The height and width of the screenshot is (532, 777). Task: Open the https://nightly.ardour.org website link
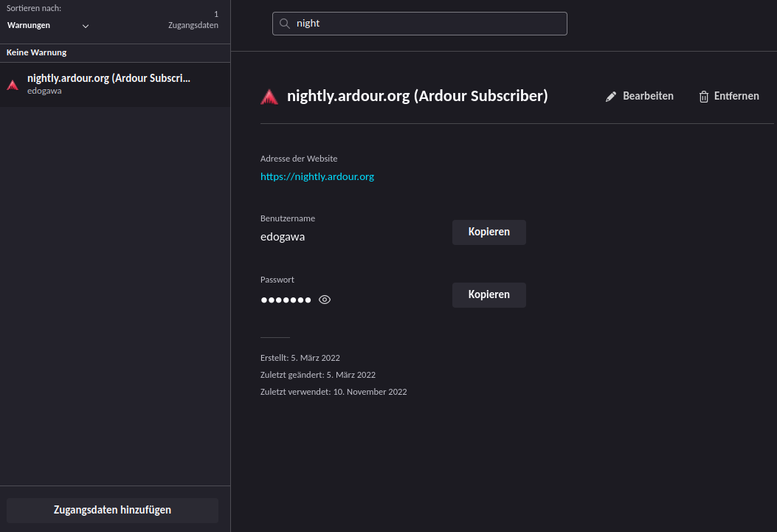(x=317, y=176)
